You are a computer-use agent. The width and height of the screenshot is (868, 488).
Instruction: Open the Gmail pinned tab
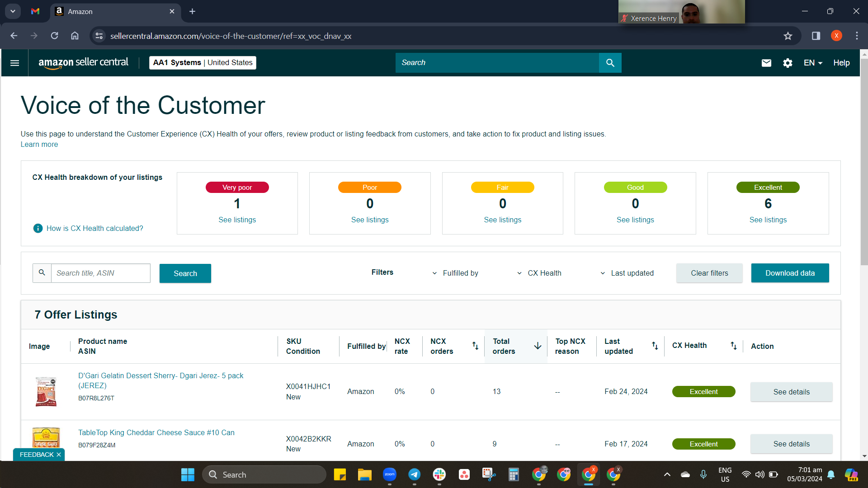[35, 11]
